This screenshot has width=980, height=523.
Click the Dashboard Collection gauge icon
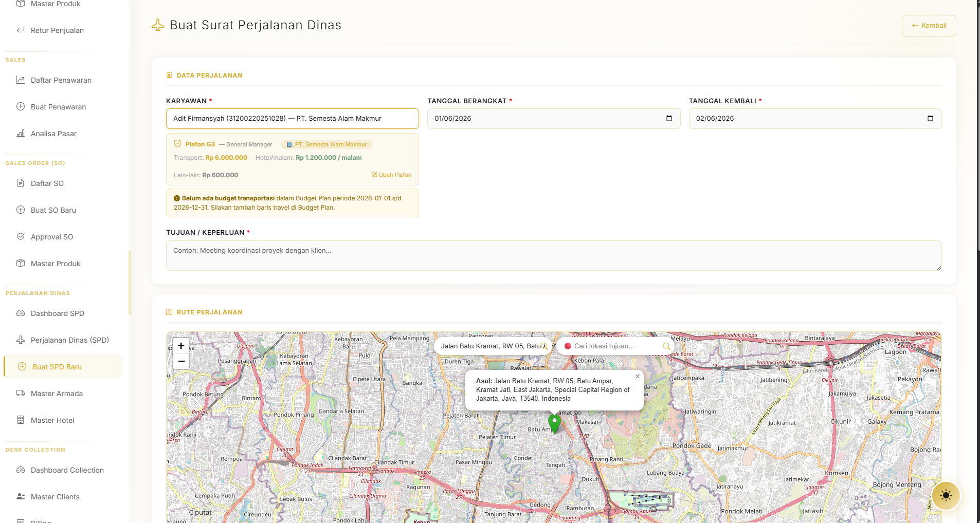click(x=21, y=470)
